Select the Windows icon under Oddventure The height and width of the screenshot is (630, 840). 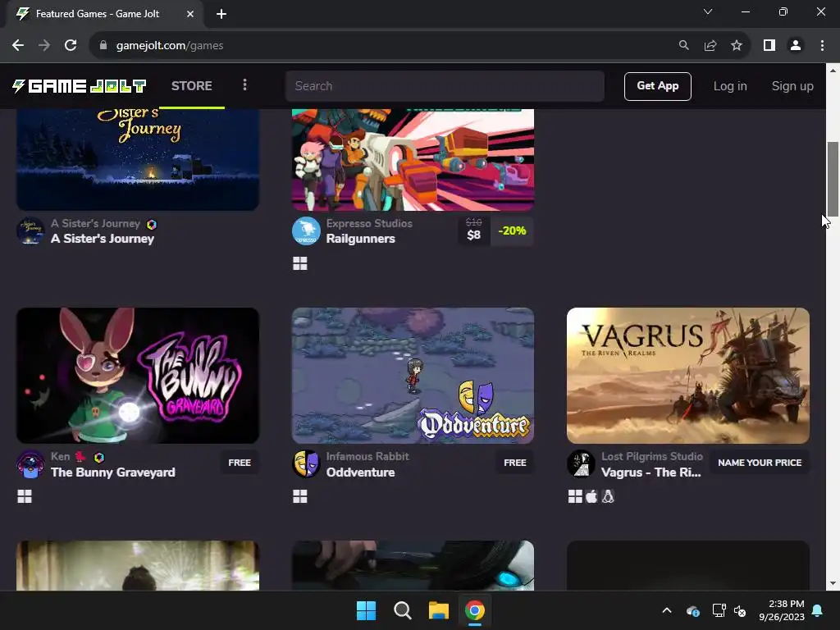[300, 496]
